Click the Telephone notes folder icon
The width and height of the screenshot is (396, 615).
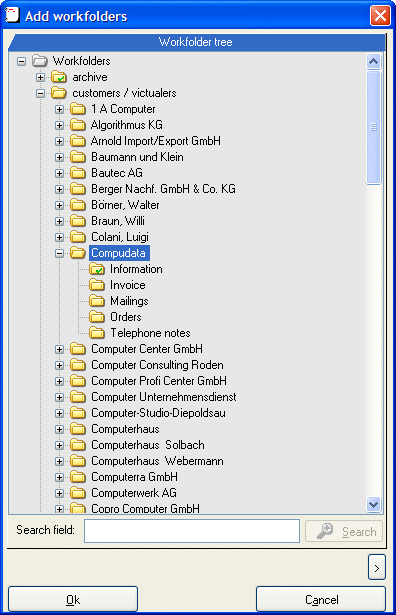click(x=97, y=333)
